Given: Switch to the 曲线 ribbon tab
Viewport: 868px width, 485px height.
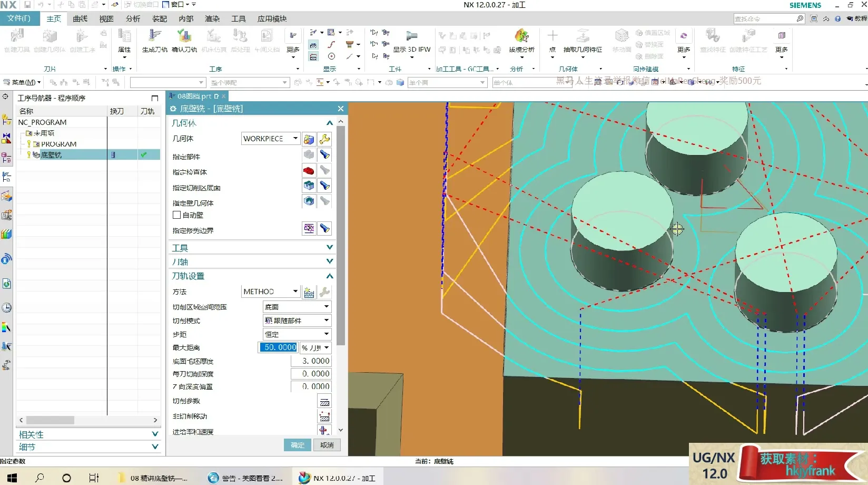Looking at the screenshot, I should click(80, 19).
